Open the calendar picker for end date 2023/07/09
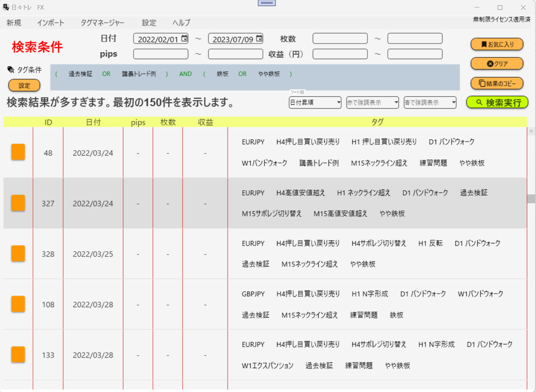536x392 pixels. tap(260, 38)
